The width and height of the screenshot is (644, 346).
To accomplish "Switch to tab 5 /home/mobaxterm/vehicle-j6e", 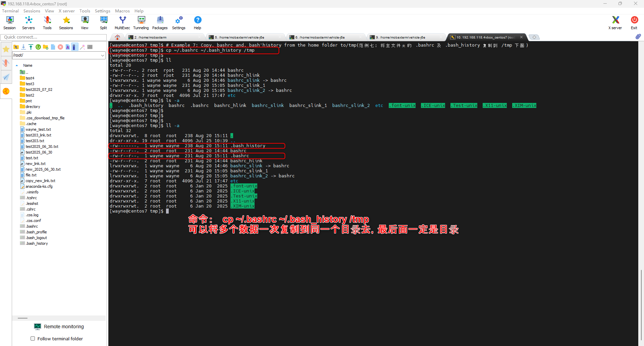I will pos(245,37).
